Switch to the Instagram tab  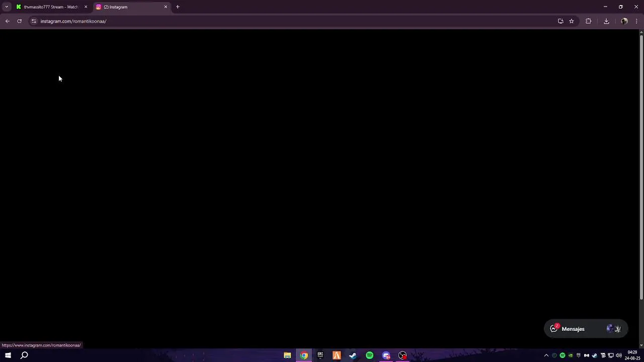132,7
